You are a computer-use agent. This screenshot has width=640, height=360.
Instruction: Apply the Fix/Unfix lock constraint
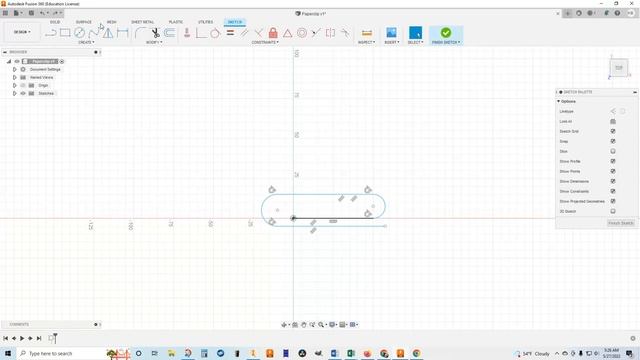pyautogui.click(x=273, y=33)
